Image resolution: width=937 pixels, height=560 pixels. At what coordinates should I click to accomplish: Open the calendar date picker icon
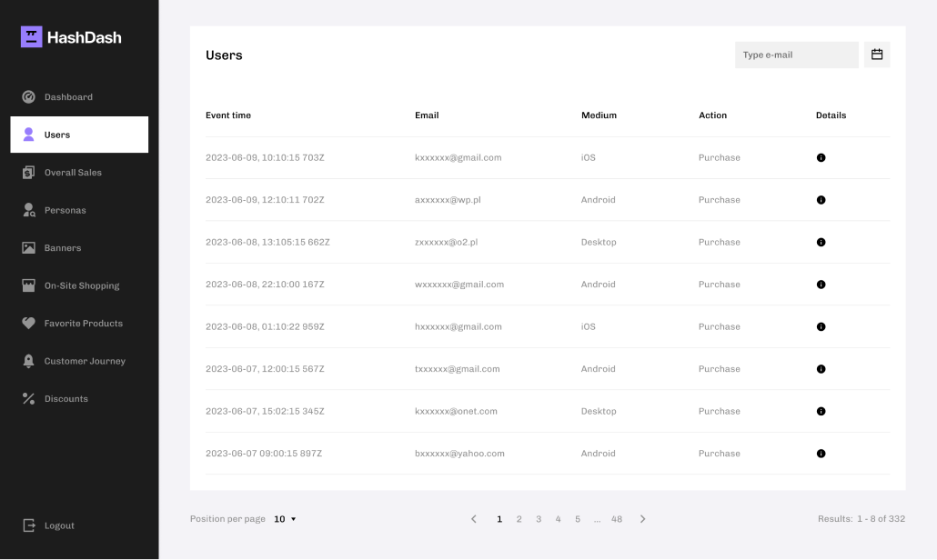click(x=876, y=55)
